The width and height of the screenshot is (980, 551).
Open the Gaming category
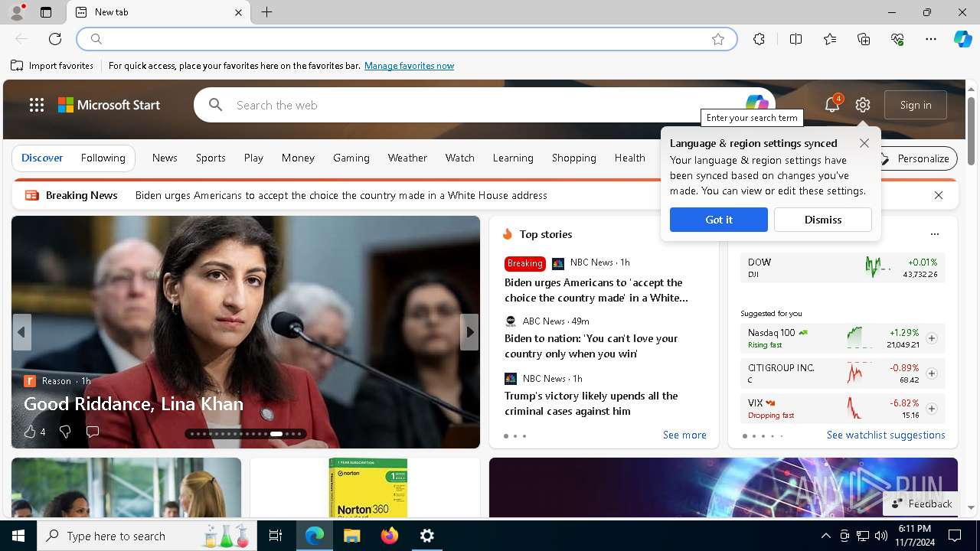coord(351,158)
